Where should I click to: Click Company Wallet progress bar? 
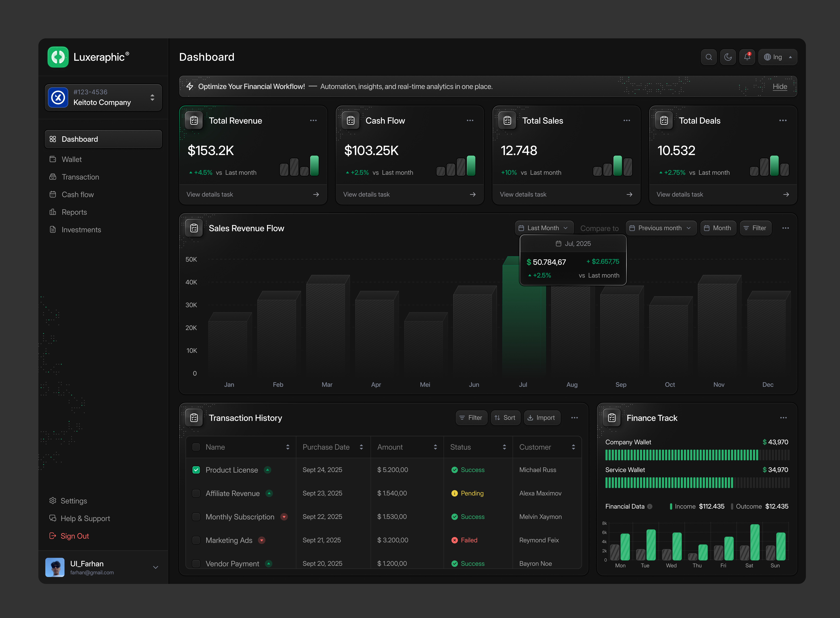pyautogui.click(x=697, y=455)
